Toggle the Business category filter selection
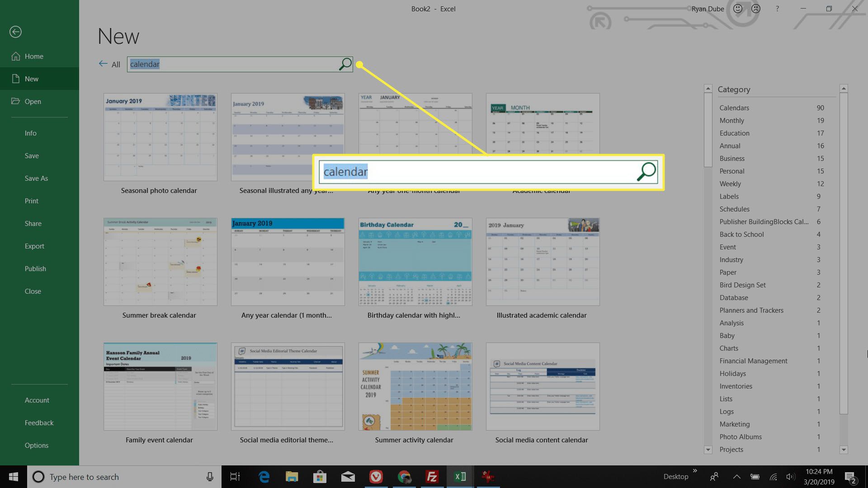Image resolution: width=868 pixels, height=488 pixels. pyautogui.click(x=732, y=159)
